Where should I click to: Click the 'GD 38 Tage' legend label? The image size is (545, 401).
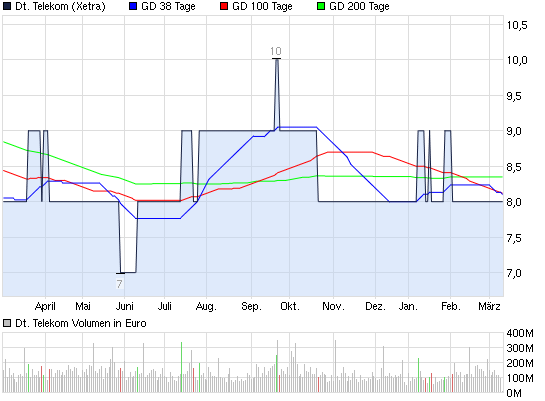pos(168,7)
